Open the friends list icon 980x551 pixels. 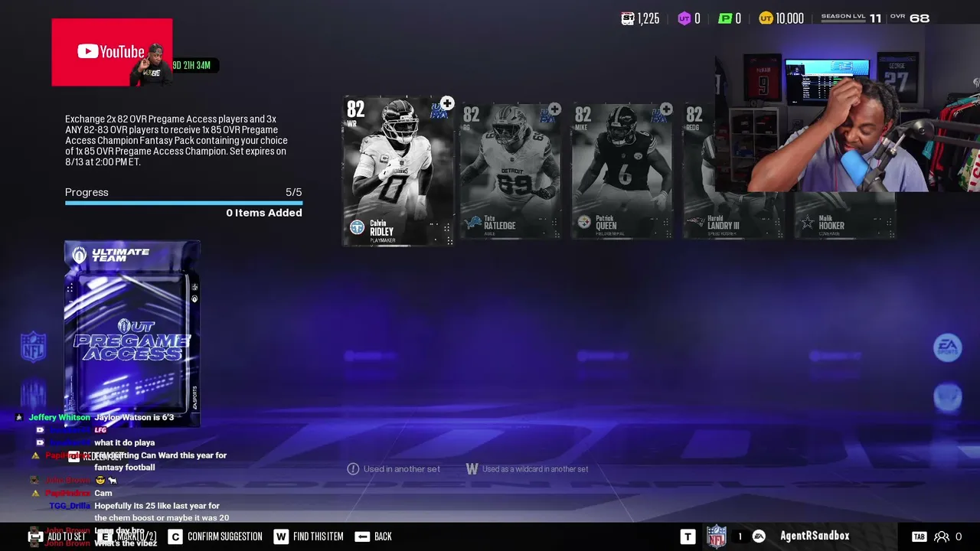pyautogui.click(x=942, y=536)
